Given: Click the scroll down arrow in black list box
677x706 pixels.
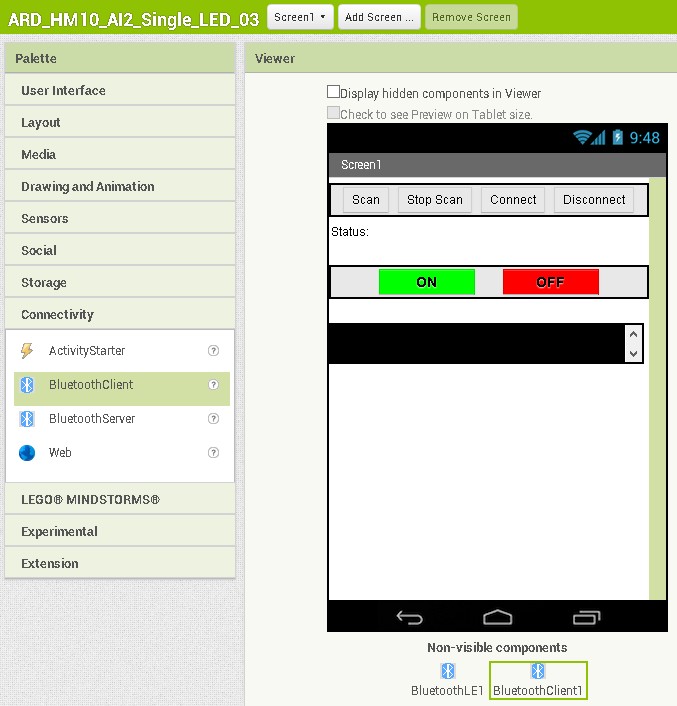Looking at the screenshot, I should (632, 353).
